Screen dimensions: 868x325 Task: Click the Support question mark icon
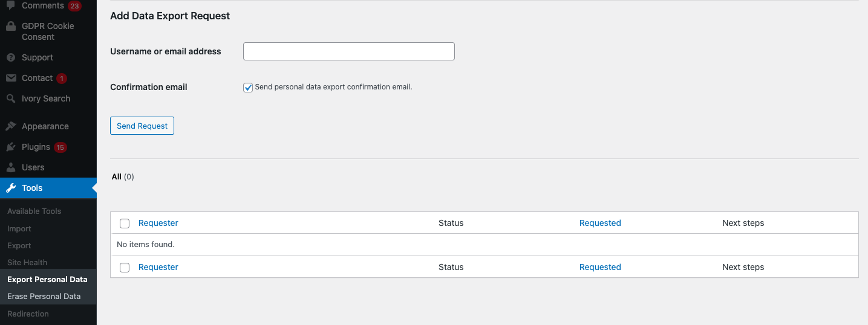(x=11, y=57)
